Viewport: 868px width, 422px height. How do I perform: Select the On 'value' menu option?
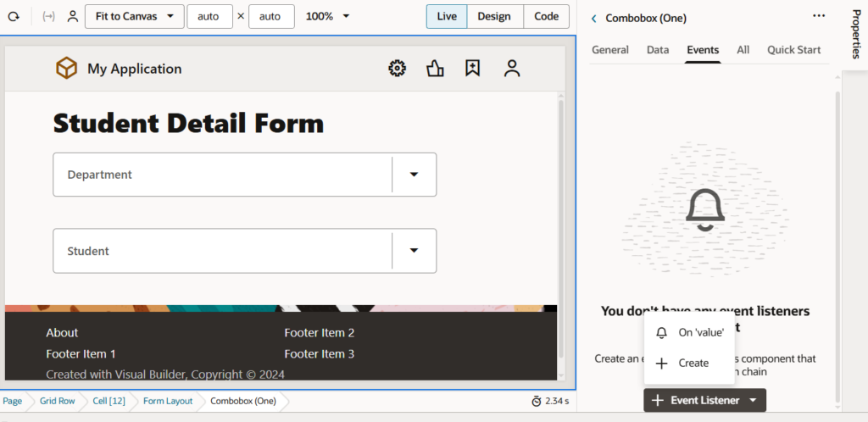(x=700, y=332)
